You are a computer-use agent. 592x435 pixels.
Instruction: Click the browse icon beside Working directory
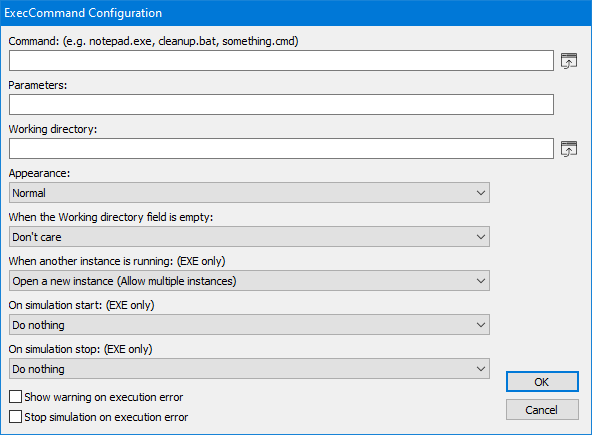pos(569,149)
